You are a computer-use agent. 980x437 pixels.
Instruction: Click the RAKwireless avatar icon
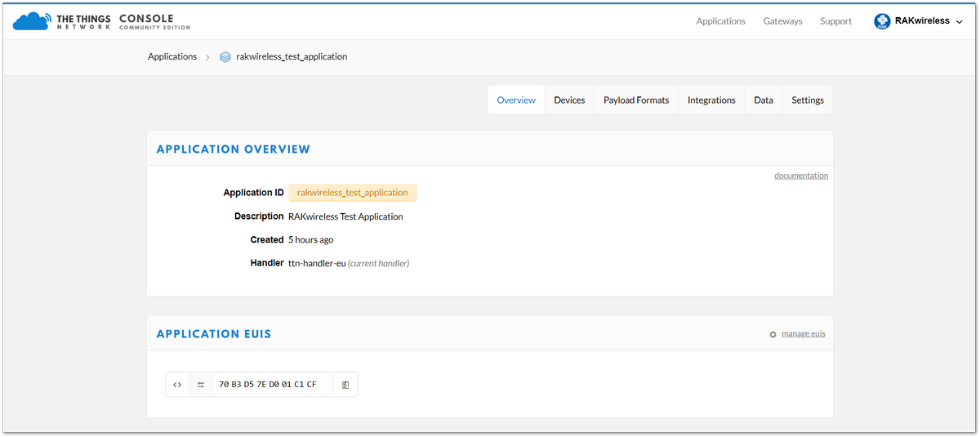tap(882, 21)
